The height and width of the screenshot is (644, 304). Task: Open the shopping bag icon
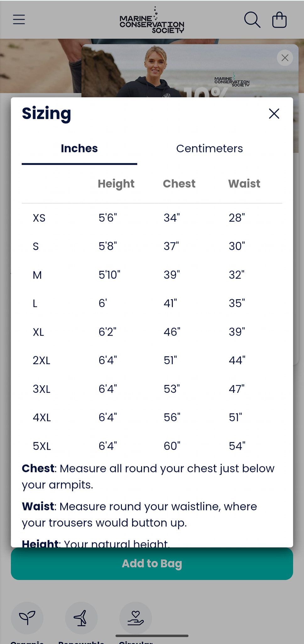tap(279, 20)
